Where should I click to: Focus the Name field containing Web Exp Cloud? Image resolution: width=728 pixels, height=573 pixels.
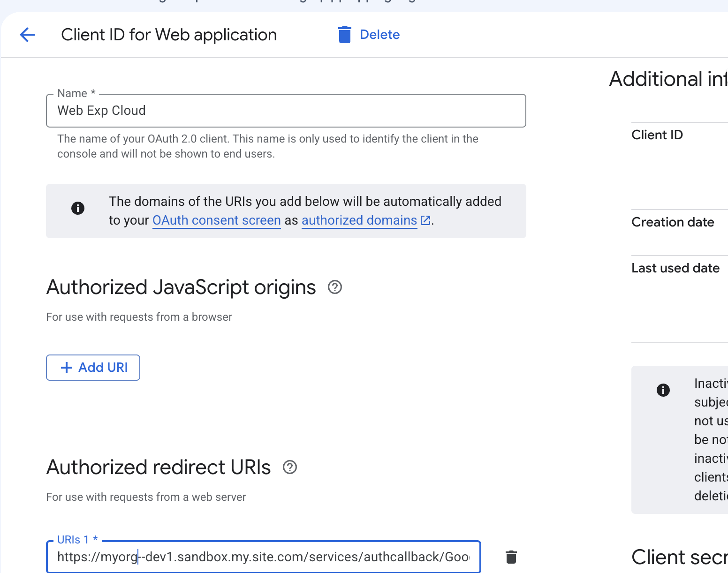point(286,111)
